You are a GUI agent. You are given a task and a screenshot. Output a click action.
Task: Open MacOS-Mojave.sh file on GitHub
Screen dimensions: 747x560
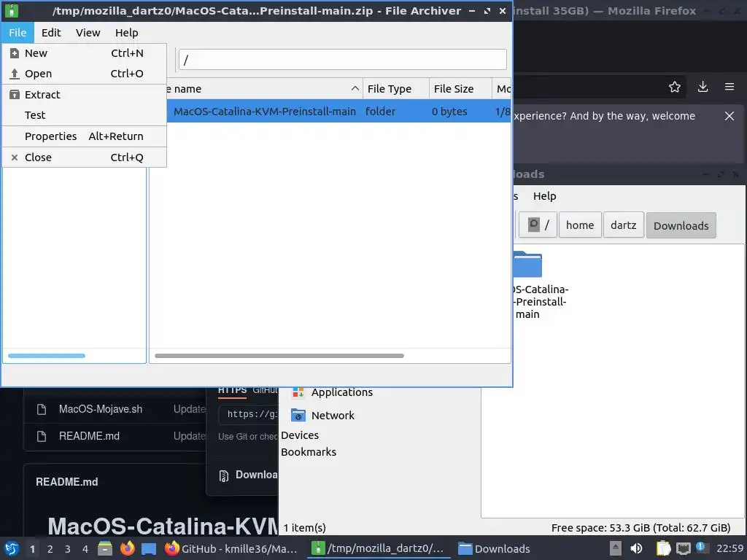pyautogui.click(x=101, y=409)
